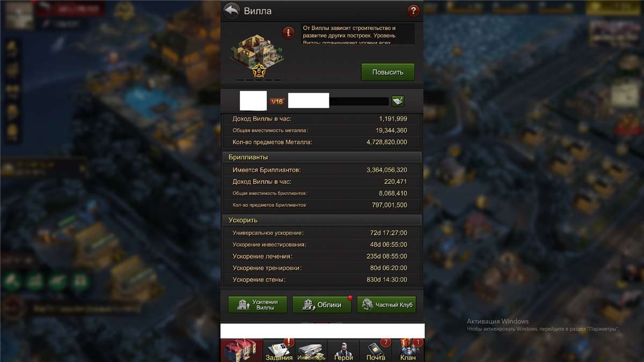Open the Задания tasks tab
The width and height of the screenshot is (644, 362).
pos(279,351)
